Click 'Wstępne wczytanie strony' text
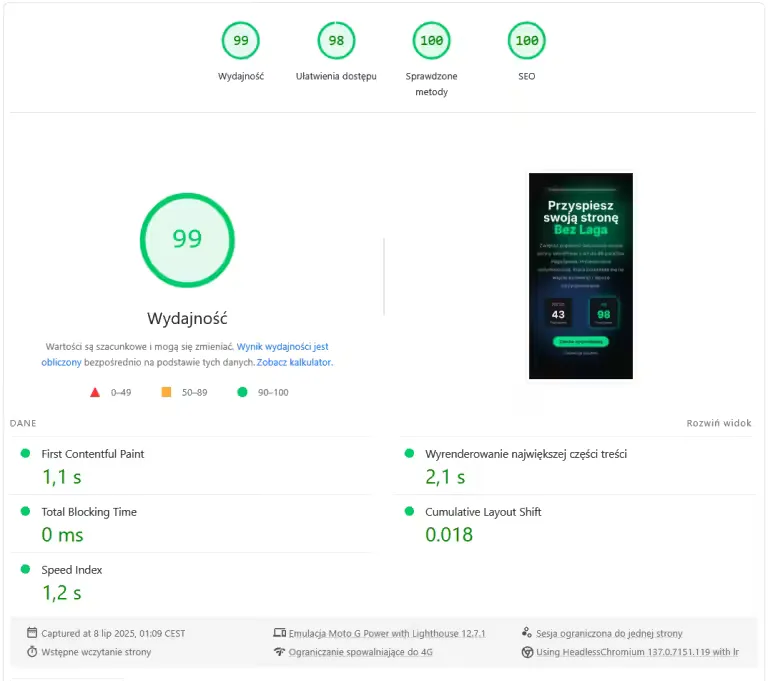 tap(96, 652)
